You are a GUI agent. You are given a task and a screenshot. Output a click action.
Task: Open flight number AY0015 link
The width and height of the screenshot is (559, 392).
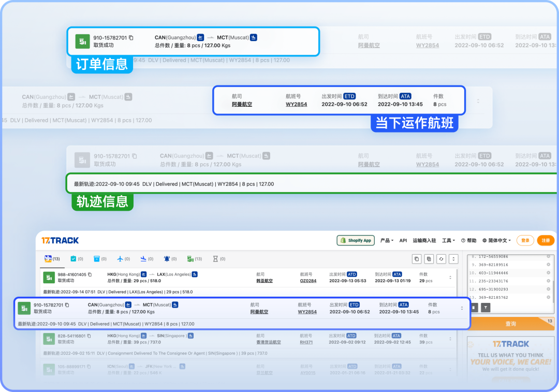click(x=308, y=373)
